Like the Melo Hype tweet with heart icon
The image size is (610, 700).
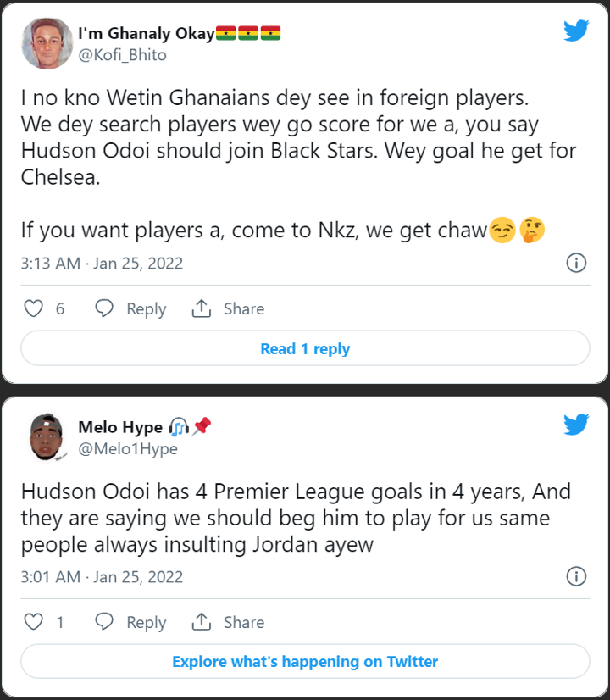(33, 622)
